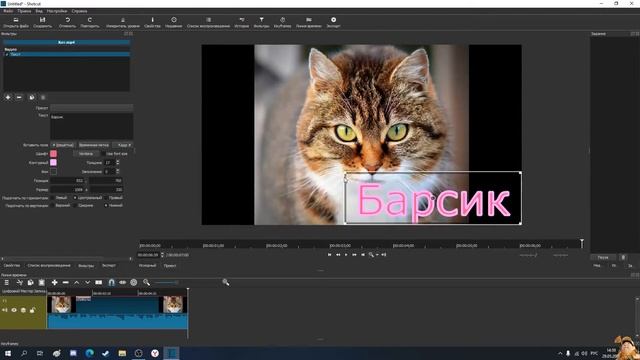Viewport: 640px width, 360px height.
Task: Open the History toolbar icon
Action: (x=242, y=20)
